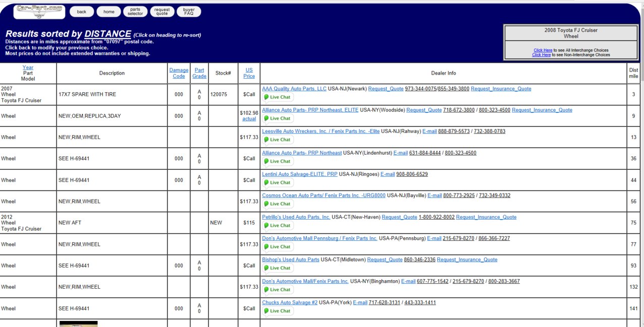Sort results by Year heading

click(28, 67)
